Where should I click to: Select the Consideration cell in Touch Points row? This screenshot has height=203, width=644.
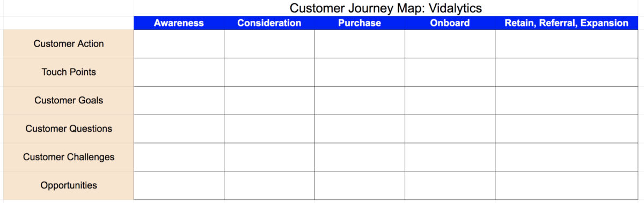tap(269, 72)
